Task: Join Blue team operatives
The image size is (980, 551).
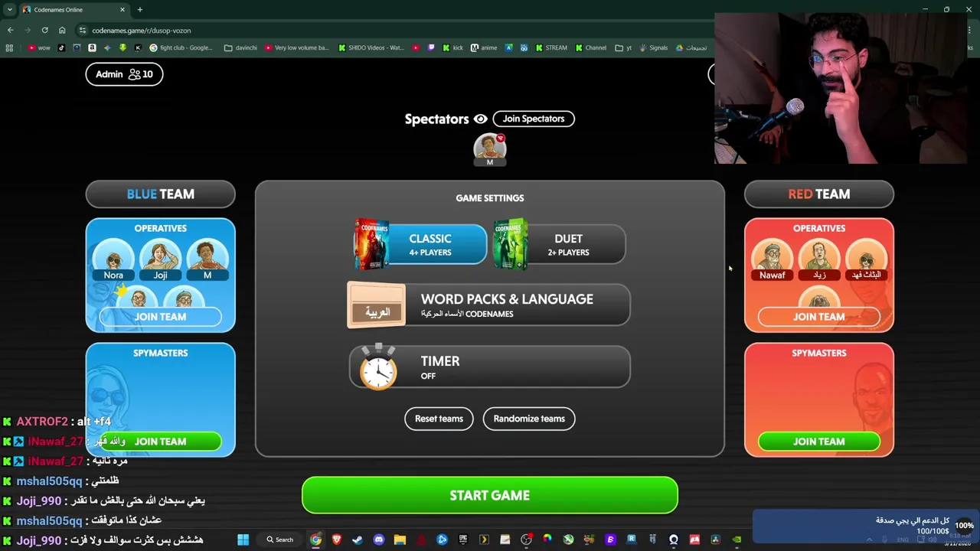Action: [x=160, y=317]
